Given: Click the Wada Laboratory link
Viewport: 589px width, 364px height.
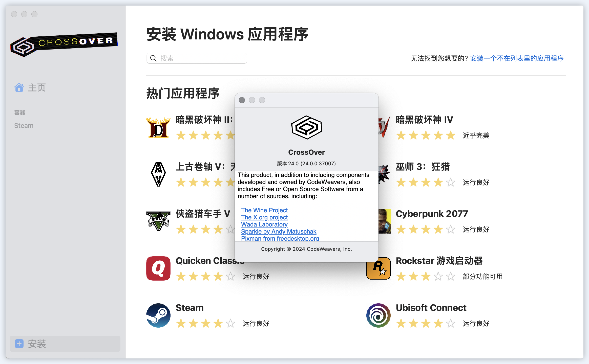Looking at the screenshot, I should pos(264,224).
